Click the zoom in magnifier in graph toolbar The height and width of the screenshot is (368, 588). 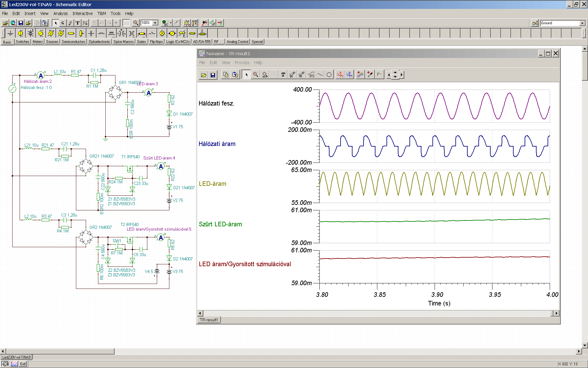coord(255,75)
